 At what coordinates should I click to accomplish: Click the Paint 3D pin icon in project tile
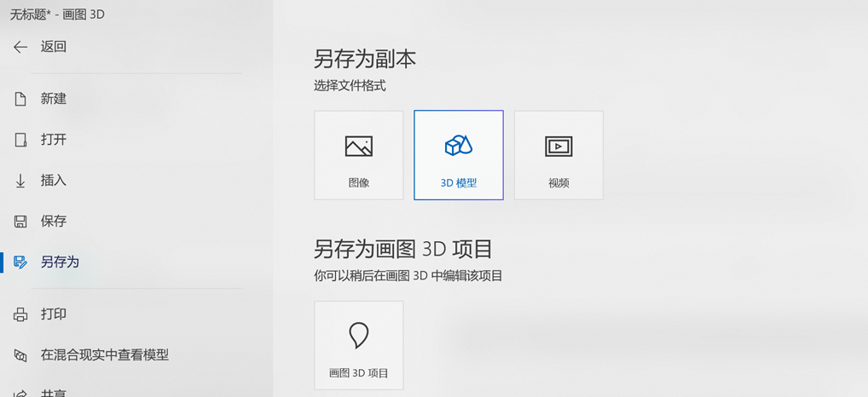359,336
